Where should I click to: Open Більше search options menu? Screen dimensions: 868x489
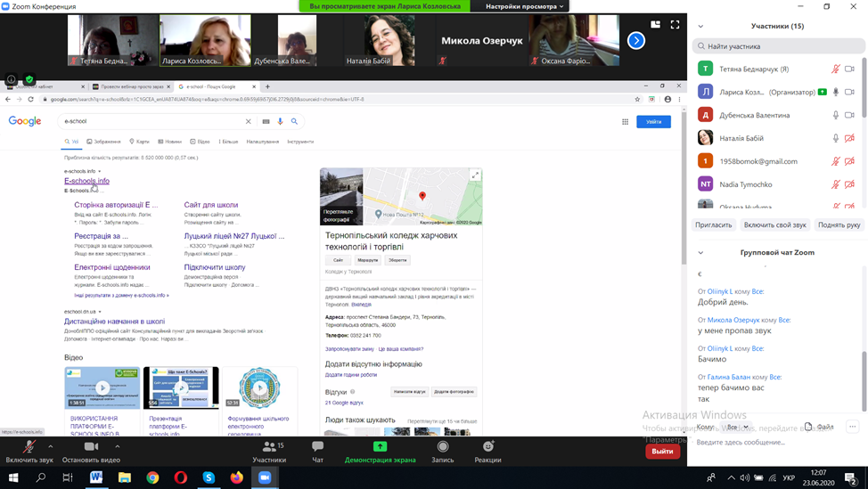coord(229,142)
